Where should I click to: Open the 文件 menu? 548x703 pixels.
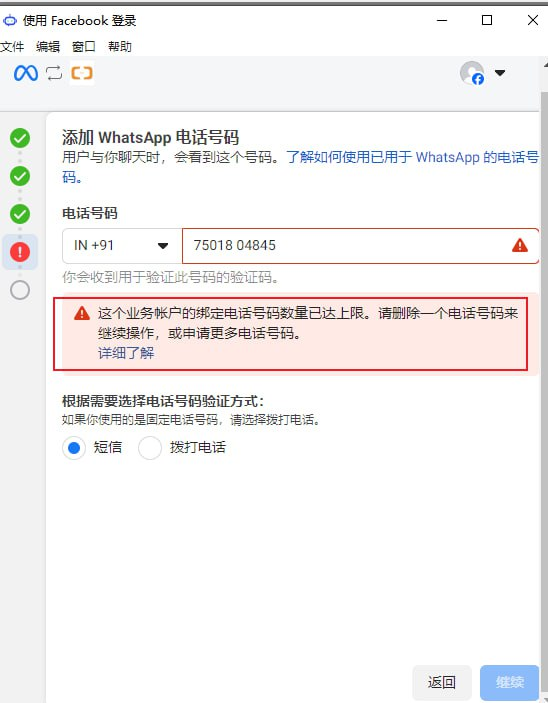coord(12,47)
